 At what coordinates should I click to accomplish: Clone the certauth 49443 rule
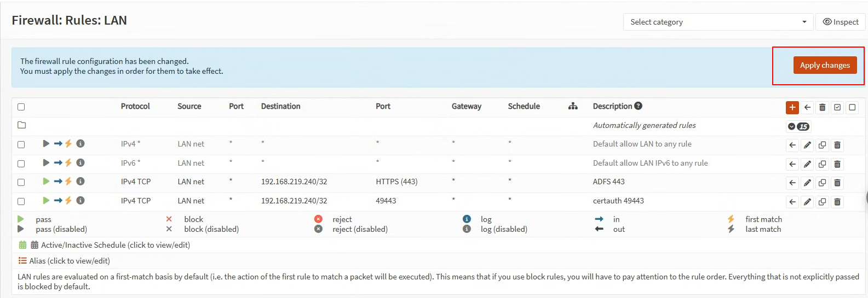point(822,202)
